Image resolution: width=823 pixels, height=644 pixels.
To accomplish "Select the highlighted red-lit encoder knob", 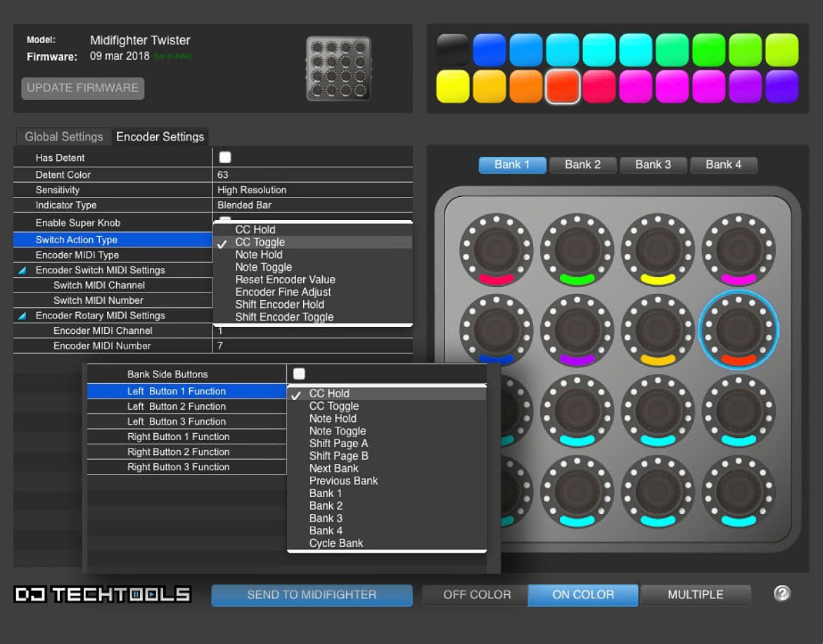I will pyautogui.click(x=739, y=330).
